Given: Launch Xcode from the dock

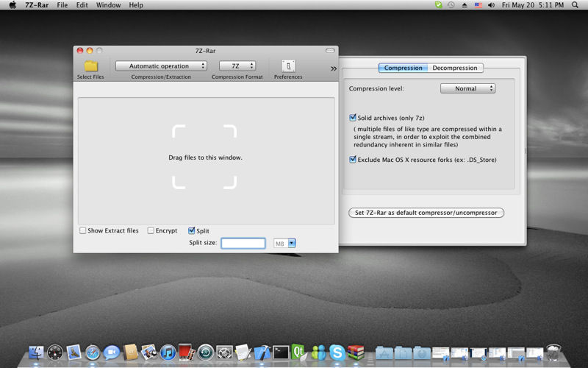Looking at the screenshot, I should pyautogui.click(x=262, y=353).
